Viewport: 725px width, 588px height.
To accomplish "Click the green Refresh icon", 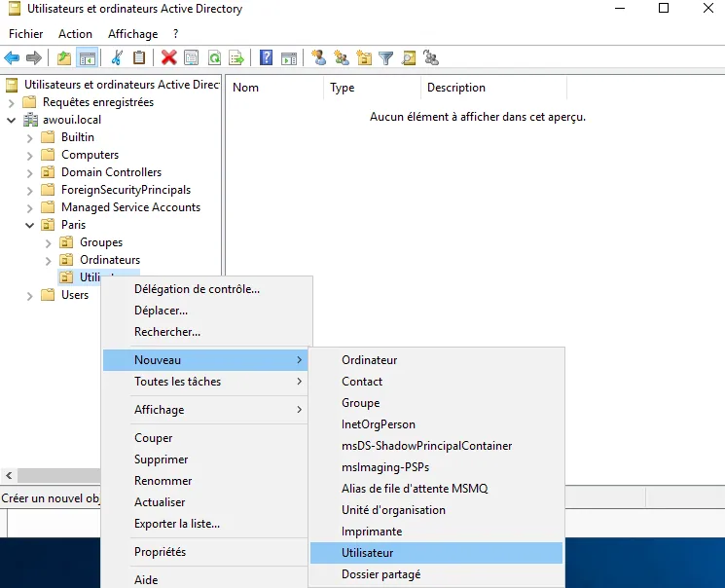I will pos(214,57).
